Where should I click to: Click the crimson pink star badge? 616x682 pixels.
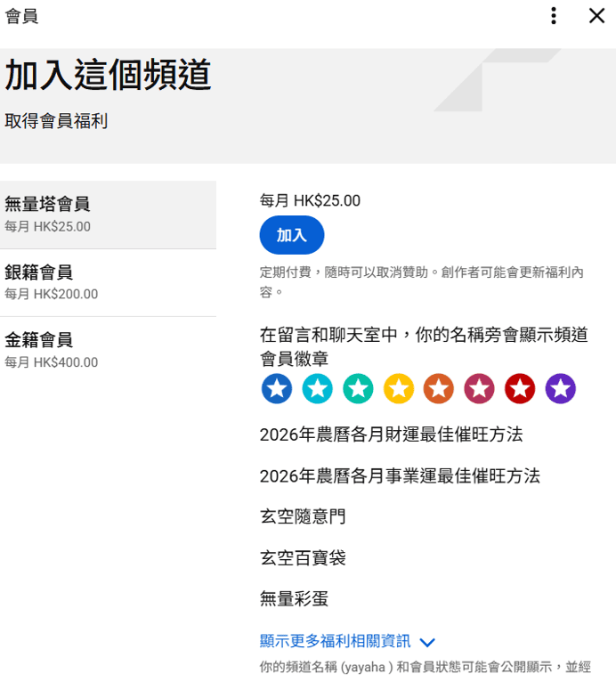(x=479, y=388)
